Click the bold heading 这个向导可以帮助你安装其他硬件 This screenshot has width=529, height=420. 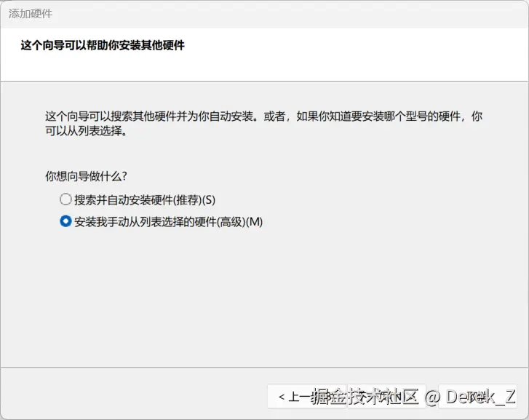(103, 45)
